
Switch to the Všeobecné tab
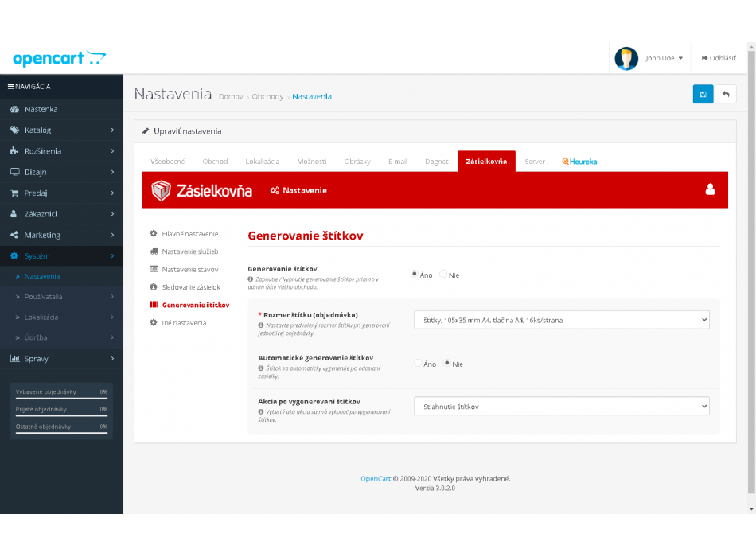click(167, 162)
